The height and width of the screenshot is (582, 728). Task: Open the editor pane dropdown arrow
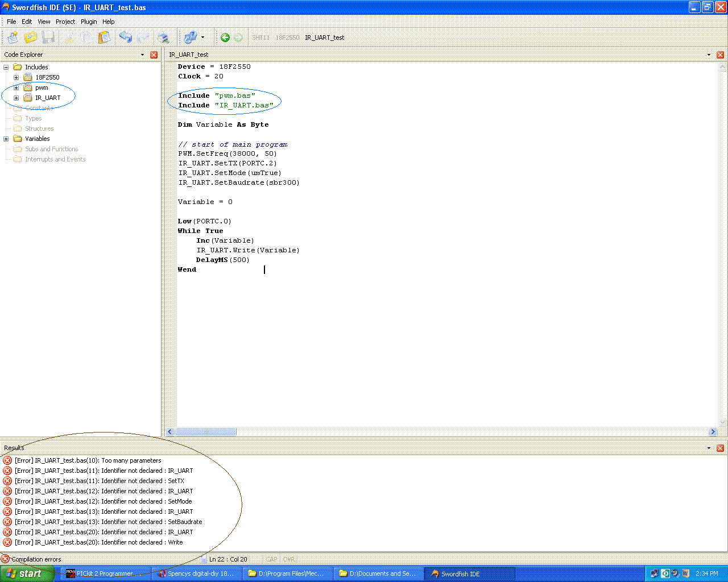[x=709, y=55]
